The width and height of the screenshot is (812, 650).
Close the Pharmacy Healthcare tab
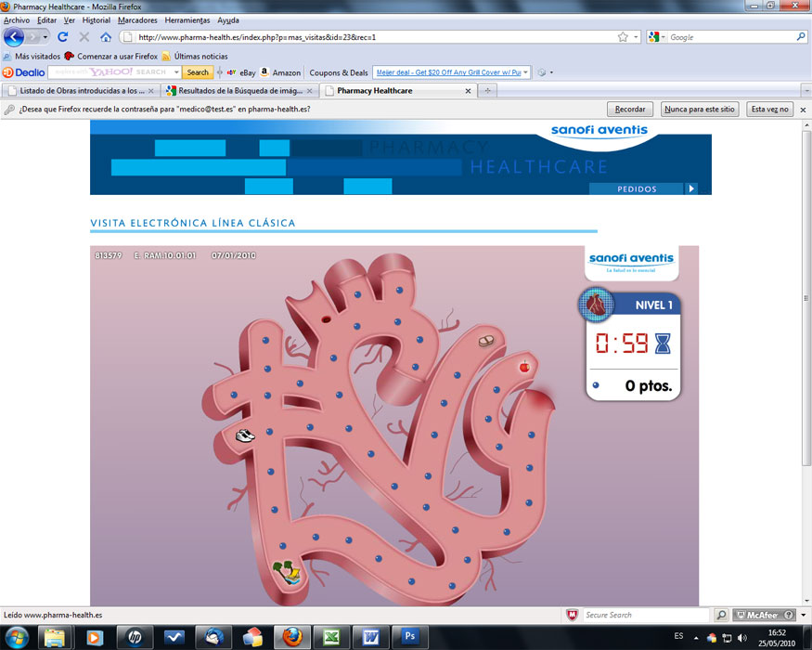point(468,91)
